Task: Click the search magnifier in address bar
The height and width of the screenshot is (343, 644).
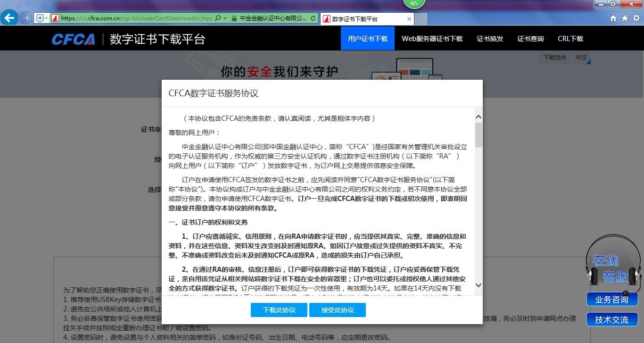Action: 217,18
